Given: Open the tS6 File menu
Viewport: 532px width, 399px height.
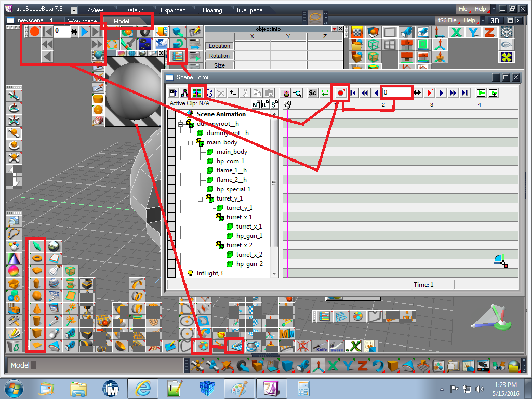Looking at the screenshot, I should tap(447, 20).
